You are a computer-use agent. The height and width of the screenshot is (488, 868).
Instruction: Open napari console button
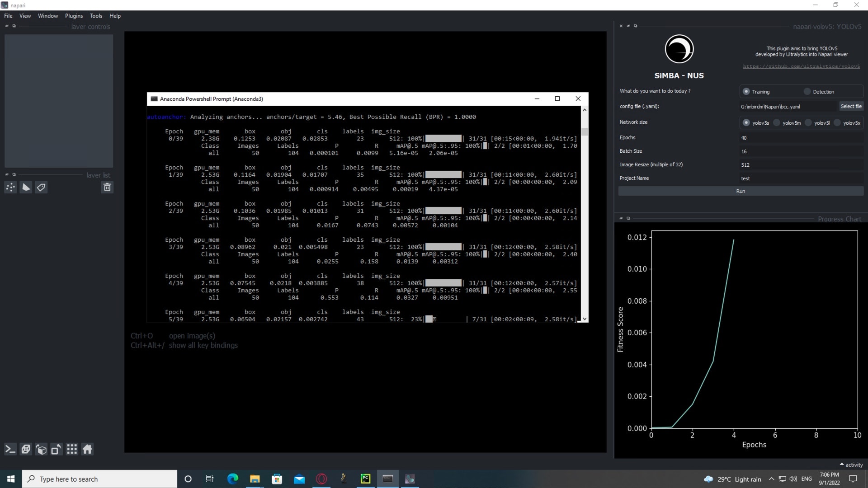point(10,449)
